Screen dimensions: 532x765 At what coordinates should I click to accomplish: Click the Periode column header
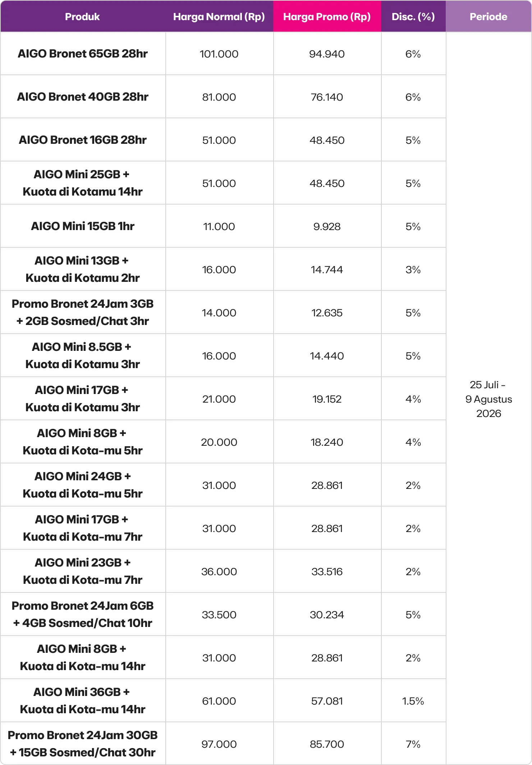(489, 17)
